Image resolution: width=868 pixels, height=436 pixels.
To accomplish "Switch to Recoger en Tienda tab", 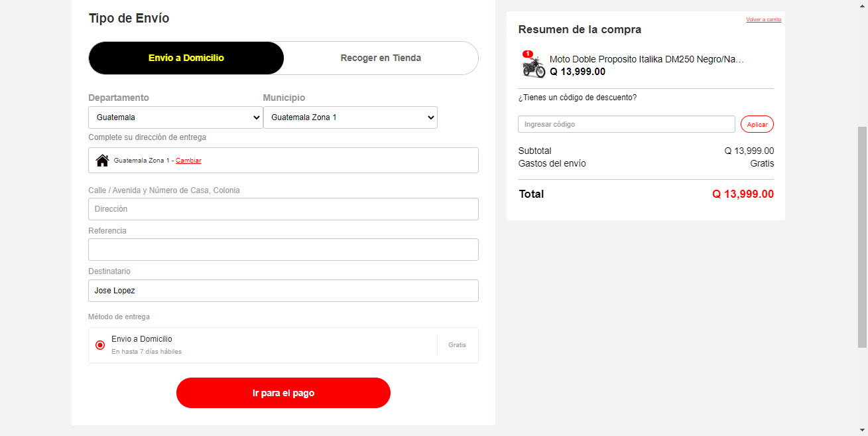I will click(x=381, y=58).
